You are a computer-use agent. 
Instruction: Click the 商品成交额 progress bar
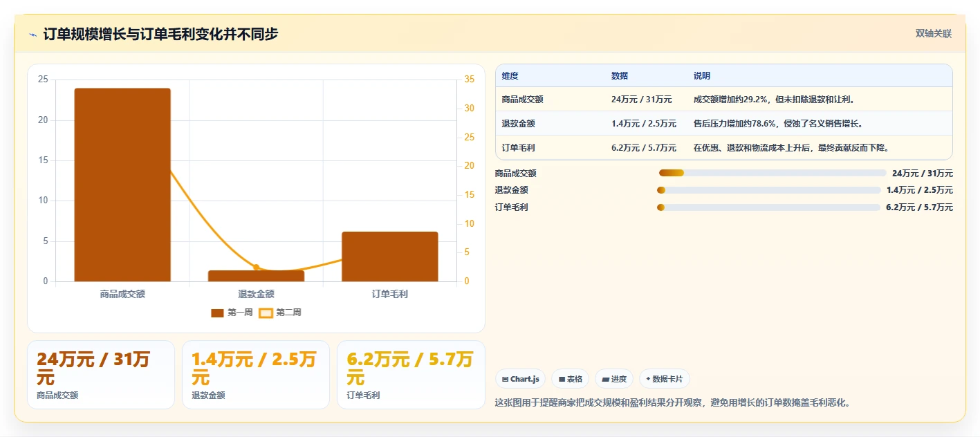click(x=773, y=173)
